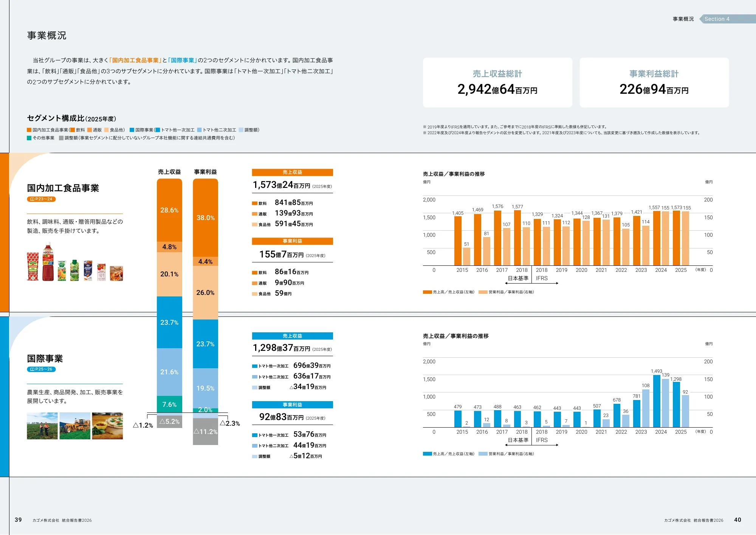Click the 92億83百万円 profit figure
756x535 pixels.
(x=282, y=417)
